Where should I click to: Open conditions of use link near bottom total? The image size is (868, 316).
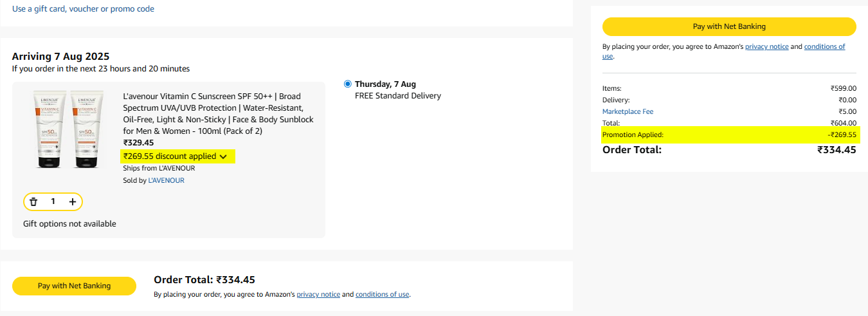pyautogui.click(x=382, y=295)
